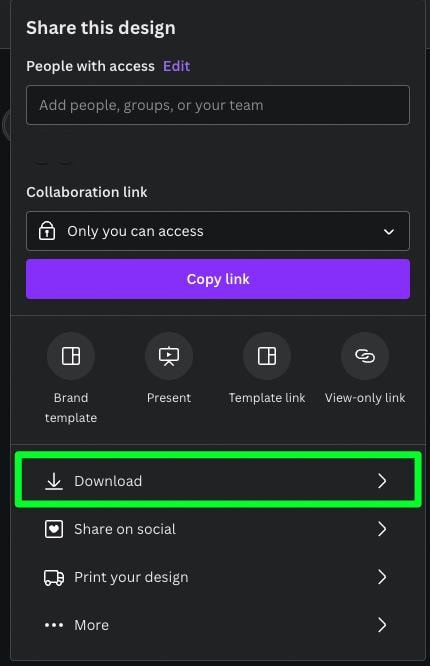The height and width of the screenshot is (666, 430).
Task: Select the Template link icon
Action: point(267,356)
